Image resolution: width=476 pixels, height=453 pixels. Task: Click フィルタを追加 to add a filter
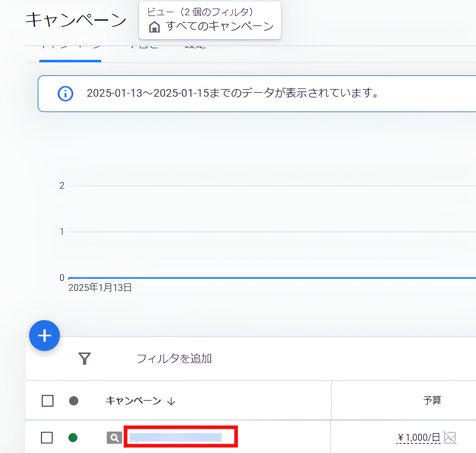(174, 359)
